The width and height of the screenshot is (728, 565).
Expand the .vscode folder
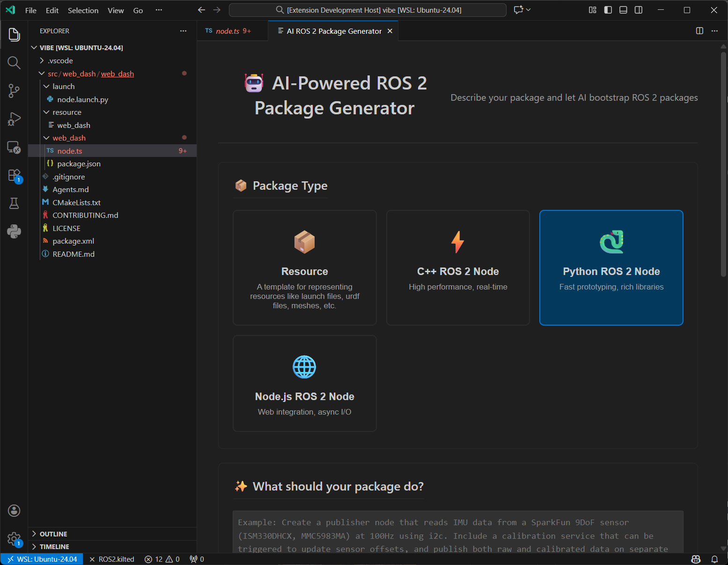pyautogui.click(x=112, y=60)
